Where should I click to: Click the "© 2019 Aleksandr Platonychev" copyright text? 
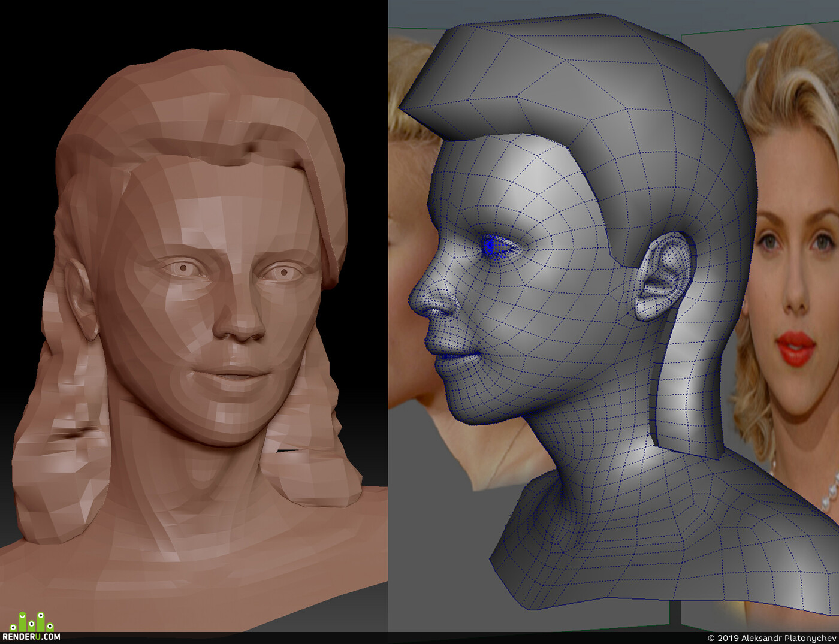pyautogui.click(x=772, y=638)
